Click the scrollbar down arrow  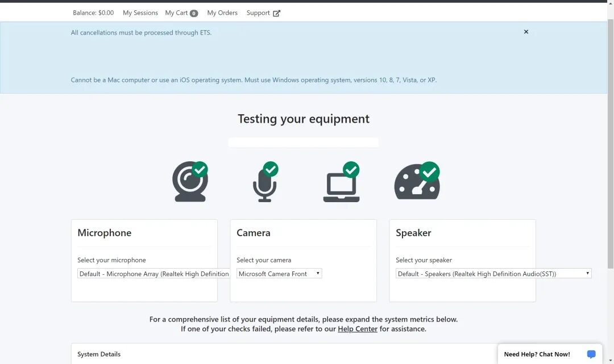(x=611, y=361)
